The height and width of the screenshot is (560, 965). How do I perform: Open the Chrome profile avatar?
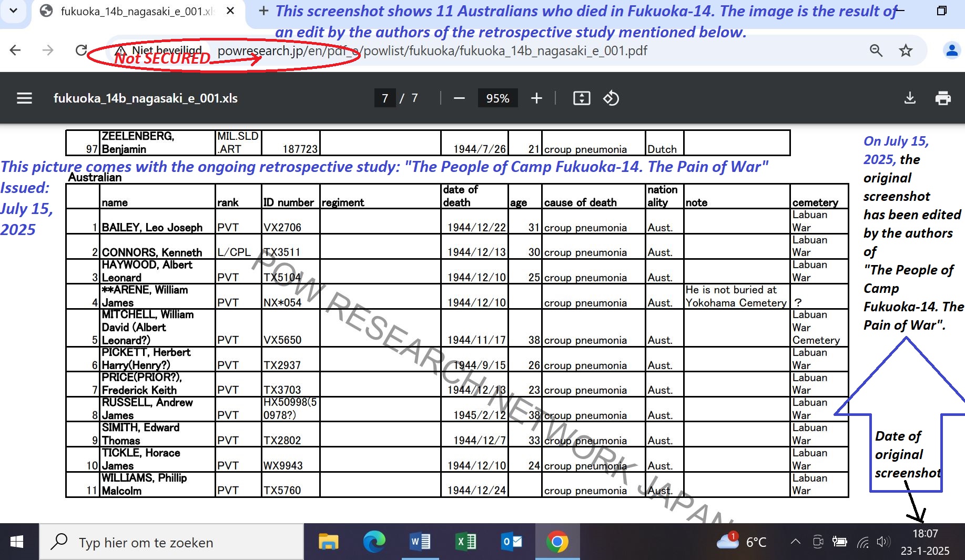click(x=951, y=50)
